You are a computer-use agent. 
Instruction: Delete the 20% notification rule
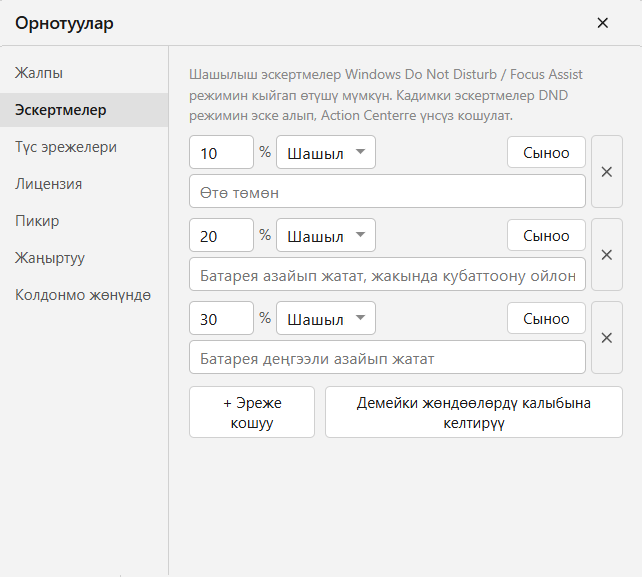point(607,255)
